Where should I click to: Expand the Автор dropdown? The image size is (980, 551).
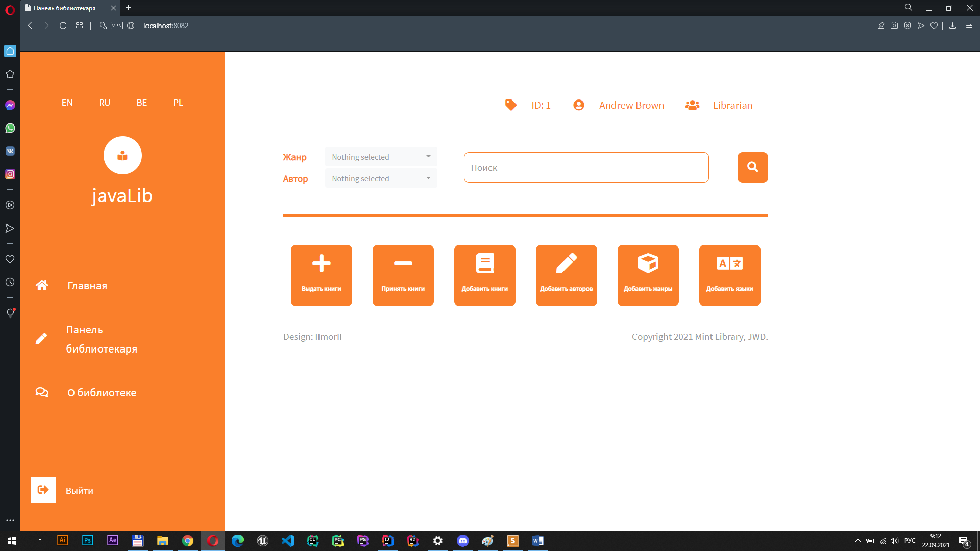click(x=381, y=178)
